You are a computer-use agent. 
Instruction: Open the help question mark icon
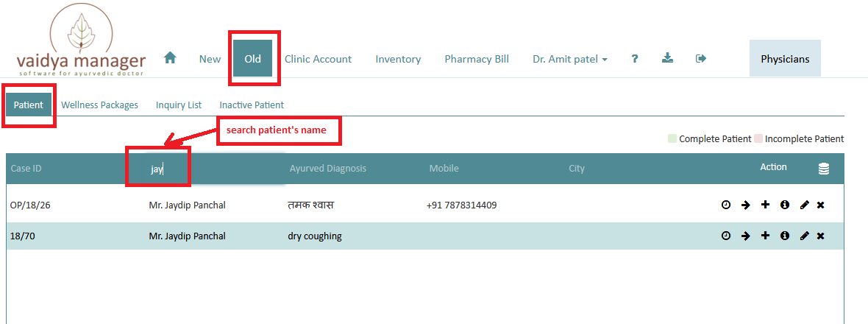pyautogui.click(x=635, y=59)
